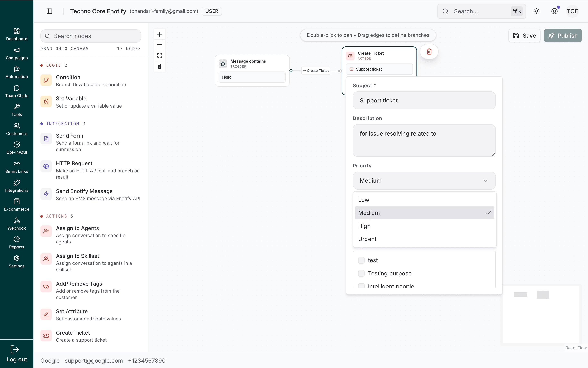Pick the Assign to Skillset node
588x368 pixels.
click(x=91, y=263)
